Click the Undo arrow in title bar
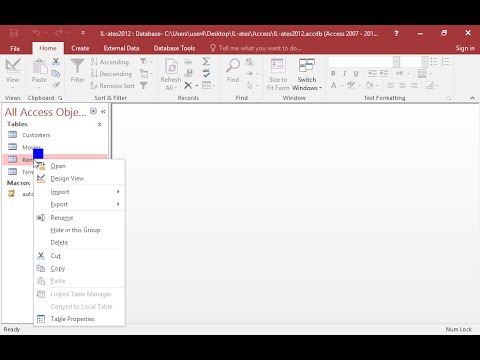Viewport: 480px width, 360px height. [x=36, y=33]
